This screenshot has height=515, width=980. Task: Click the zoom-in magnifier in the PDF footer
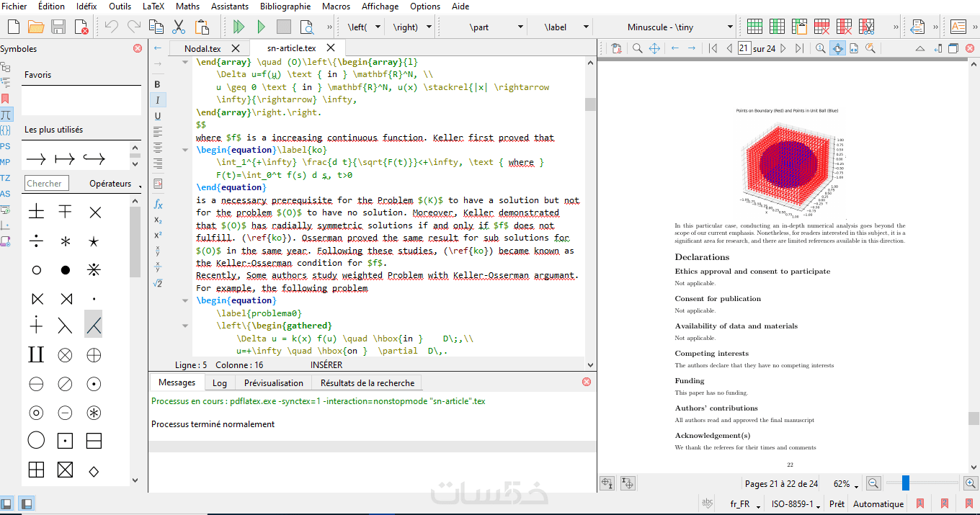point(971,483)
